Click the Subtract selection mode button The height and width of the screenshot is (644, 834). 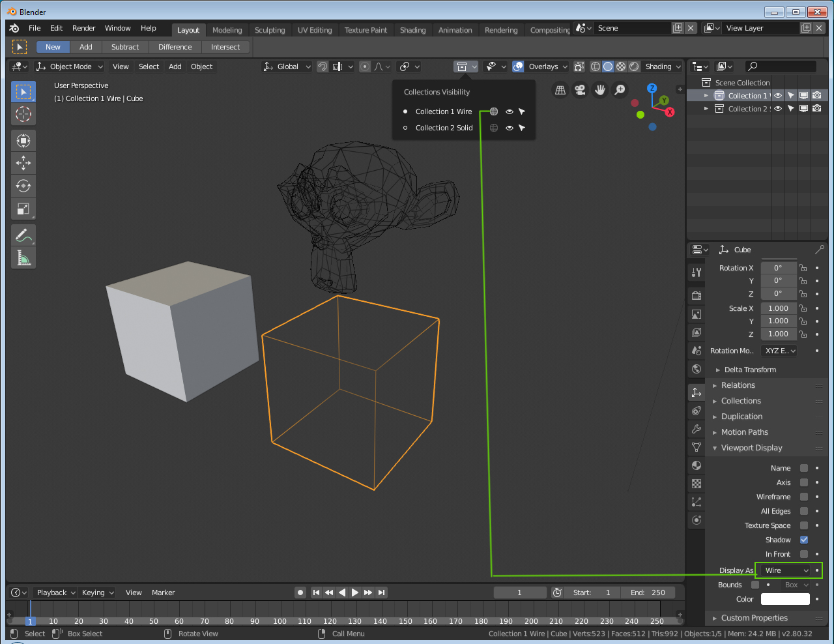[x=125, y=47]
